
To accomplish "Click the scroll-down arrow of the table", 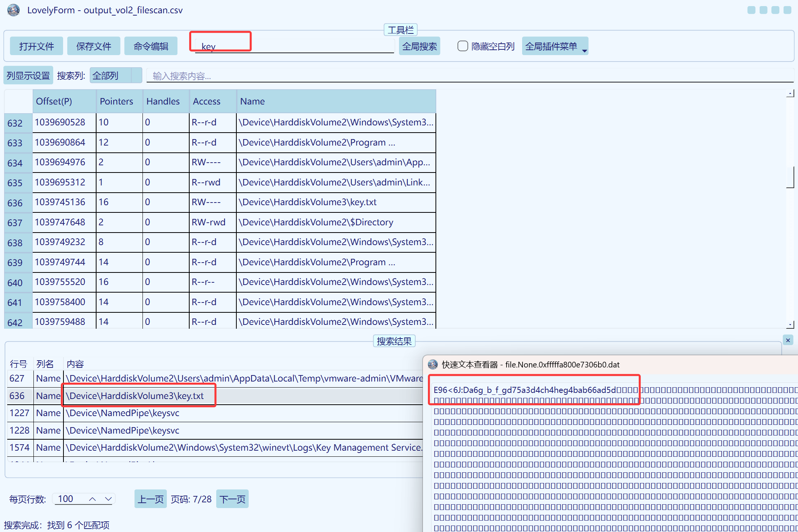I will (790, 325).
